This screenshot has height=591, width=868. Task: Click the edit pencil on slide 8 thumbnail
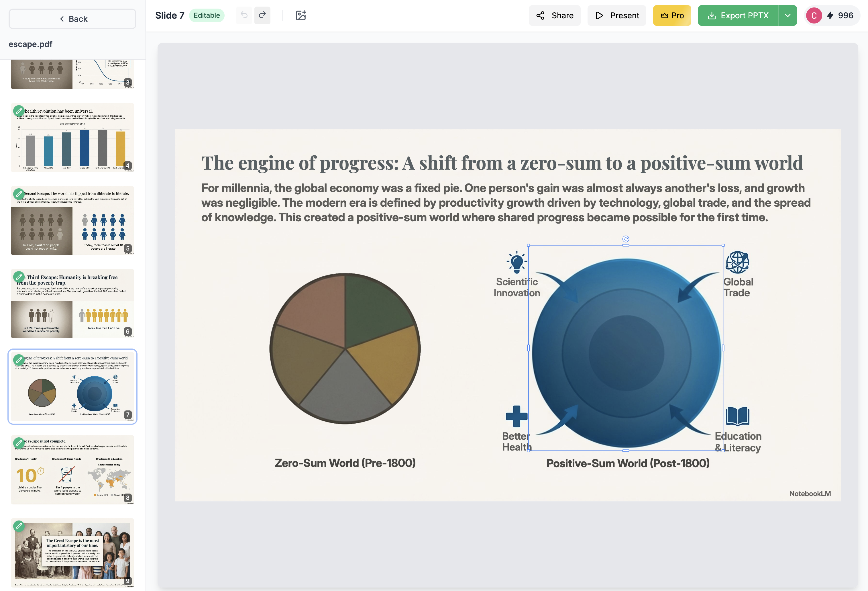tap(19, 443)
